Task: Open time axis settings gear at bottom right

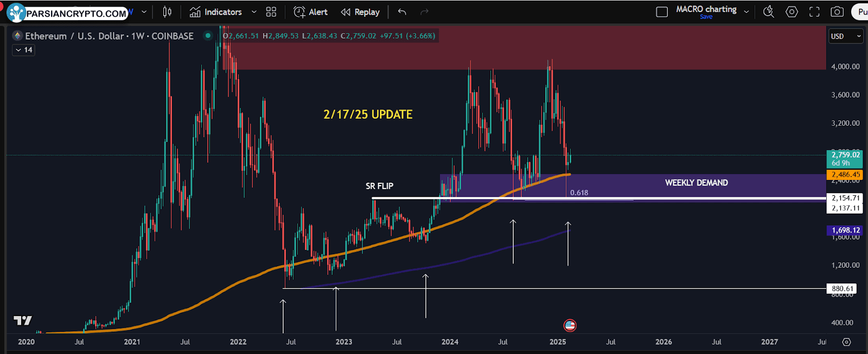Action: 846,342
